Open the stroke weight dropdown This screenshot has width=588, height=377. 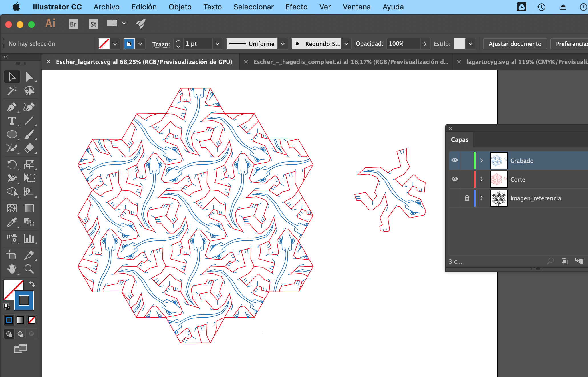217,44
